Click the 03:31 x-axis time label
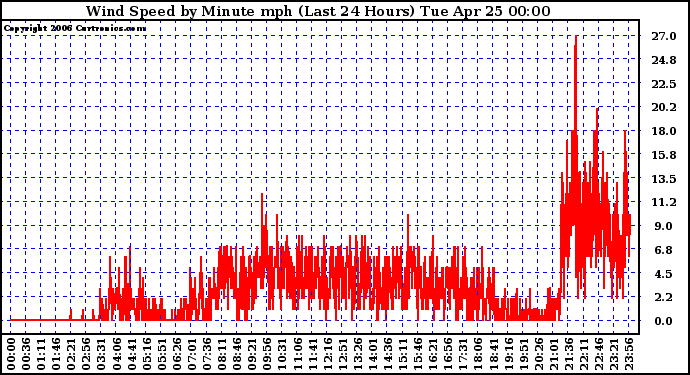The width and height of the screenshot is (690, 375). [101, 354]
